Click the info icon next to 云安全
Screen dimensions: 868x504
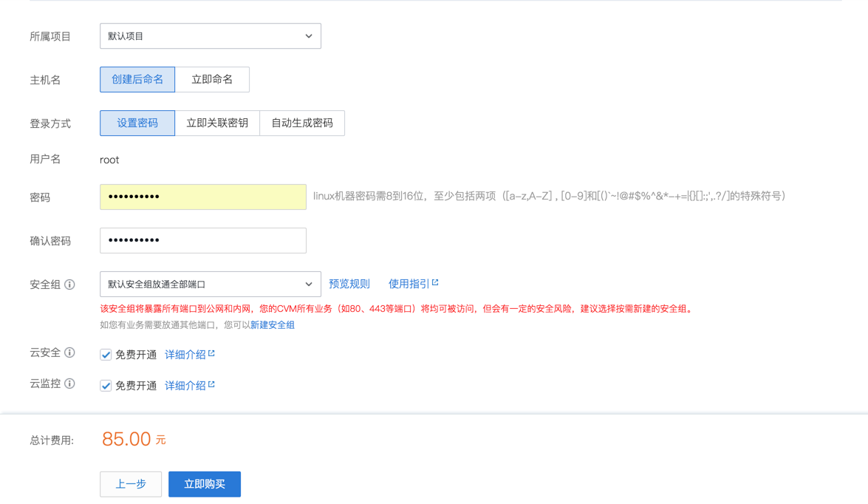coord(69,353)
